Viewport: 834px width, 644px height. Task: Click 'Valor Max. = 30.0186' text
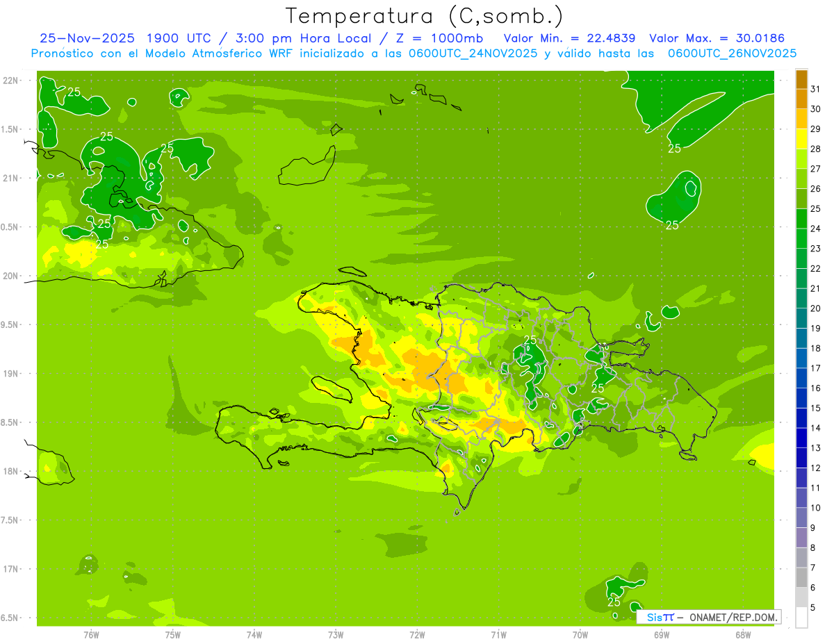[717, 38]
